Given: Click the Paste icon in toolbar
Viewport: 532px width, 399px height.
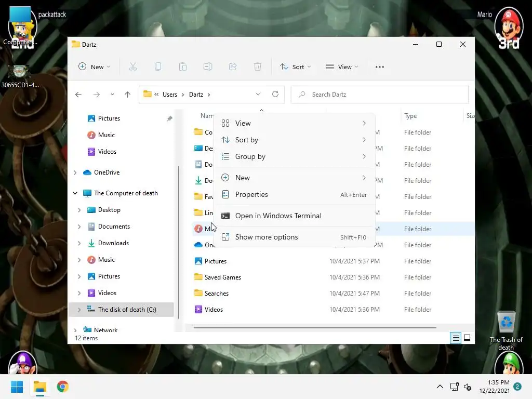Looking at the screenshot, I should pos(183,67).
